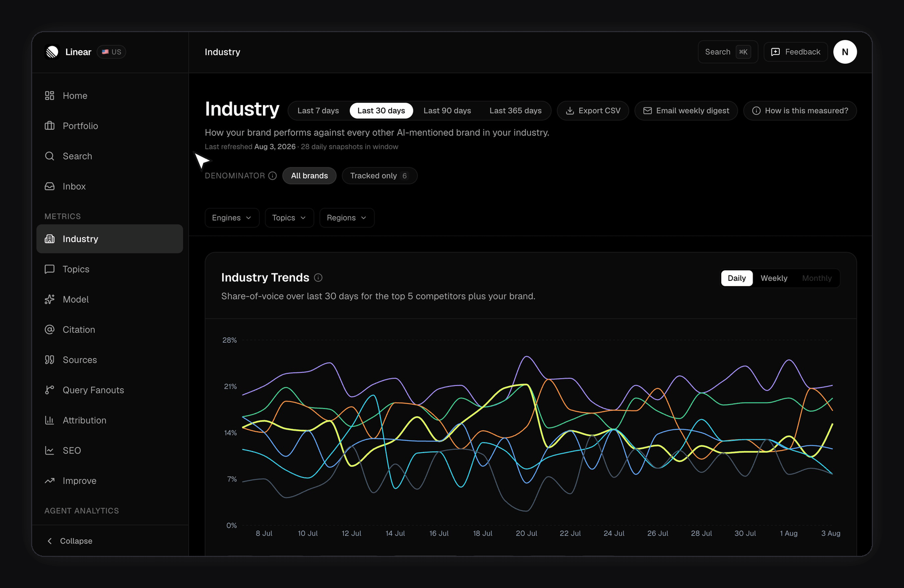
Task: Open Home in the sidebar
Action: pos(110,96)
